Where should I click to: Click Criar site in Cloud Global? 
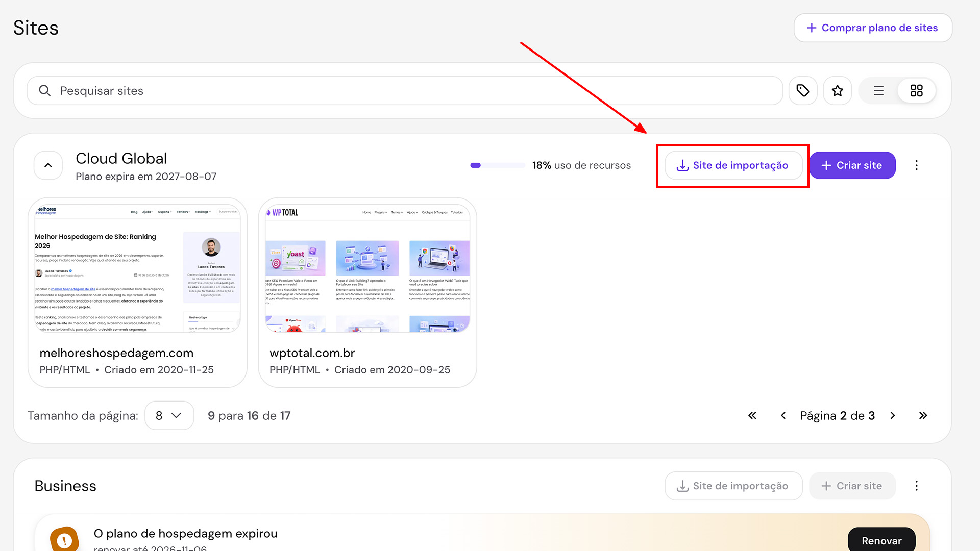[x=852, y=165]
